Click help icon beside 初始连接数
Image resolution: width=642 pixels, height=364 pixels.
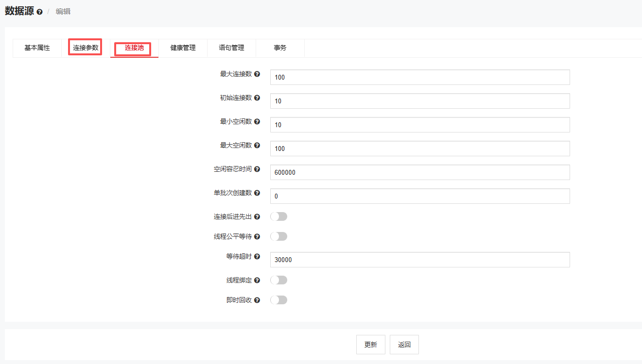[x=257, y=98]
